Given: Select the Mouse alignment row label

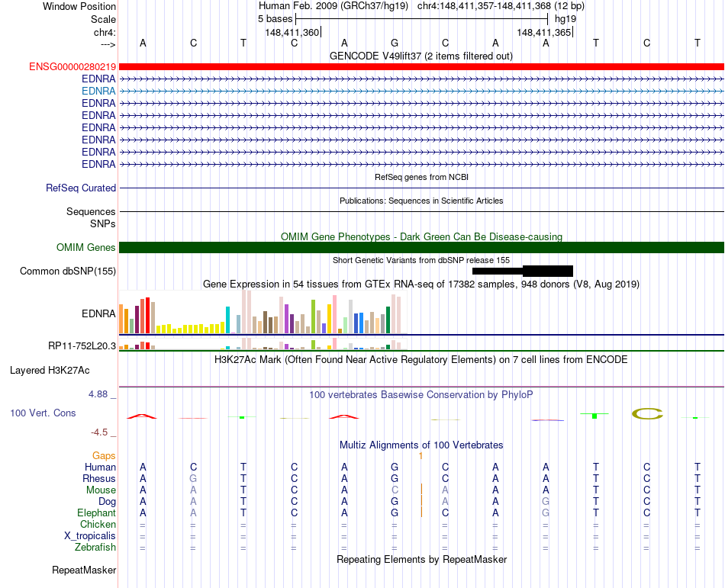Looking at the screenshot, I should pyautogui.click(x=101, y=490).
